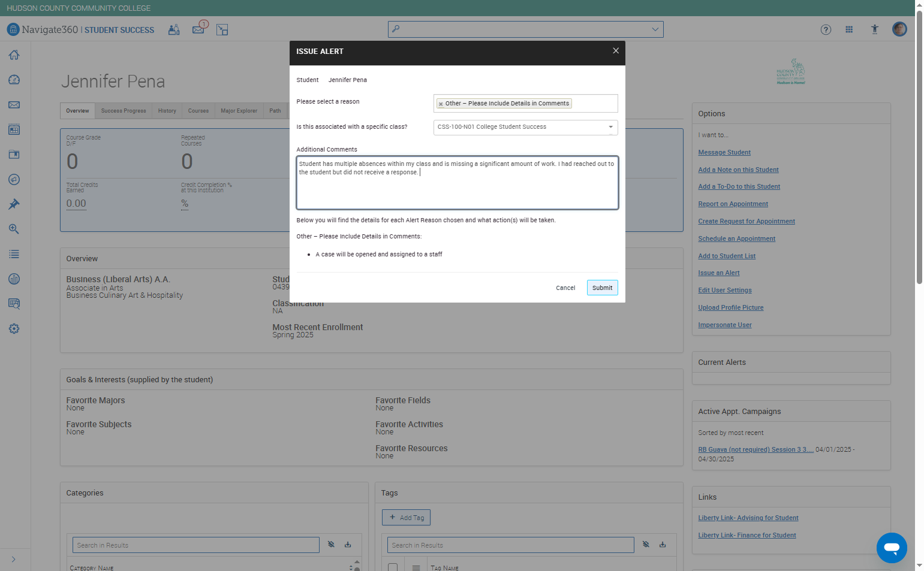Image resolution: width=924 pixels, height=571 pixels.
Task: Open the lists icon in left sidebar
Action: pyautogui.click(x=14, y=255)
